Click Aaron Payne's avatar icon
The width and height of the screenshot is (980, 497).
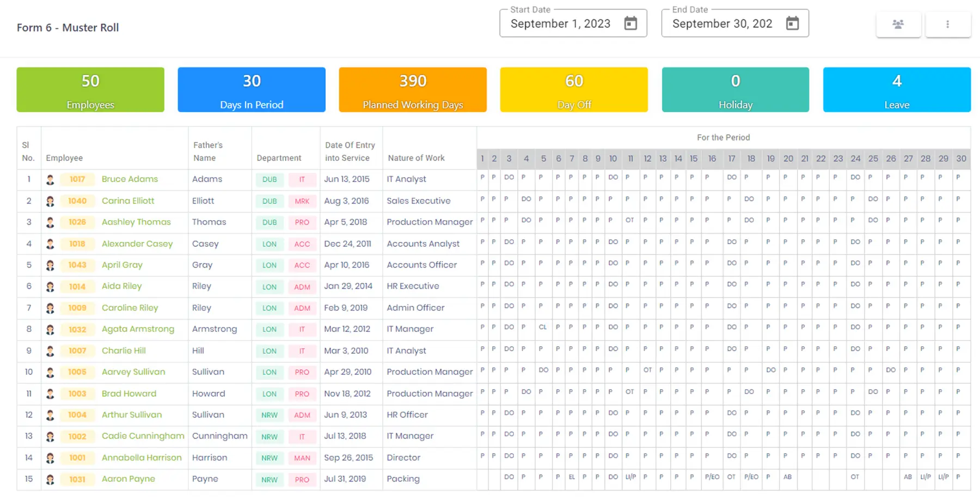pos(50,480)
